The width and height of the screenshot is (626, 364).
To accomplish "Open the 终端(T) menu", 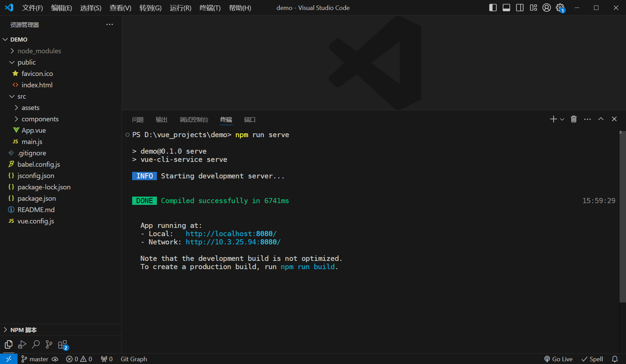I will tap(210, 8).
